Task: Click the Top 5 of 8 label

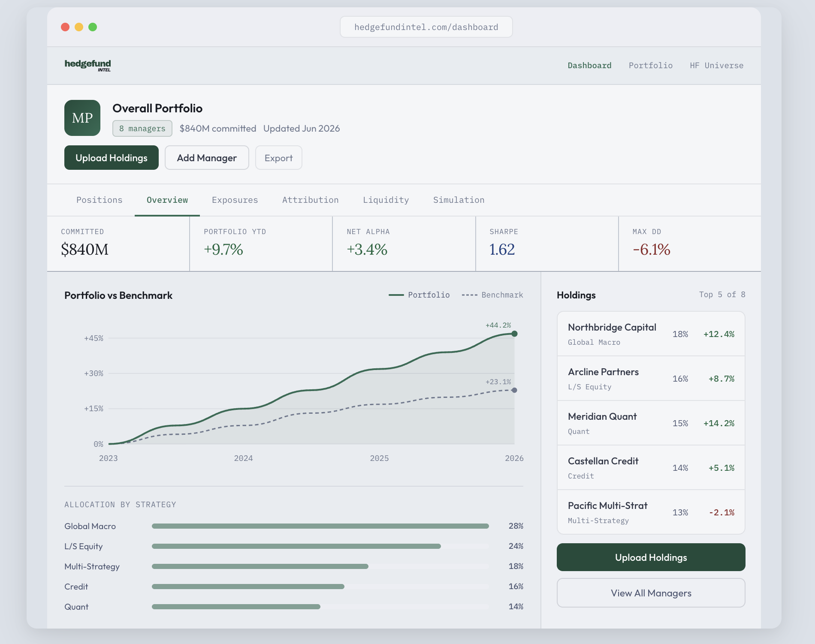Action: coord(722,295)
